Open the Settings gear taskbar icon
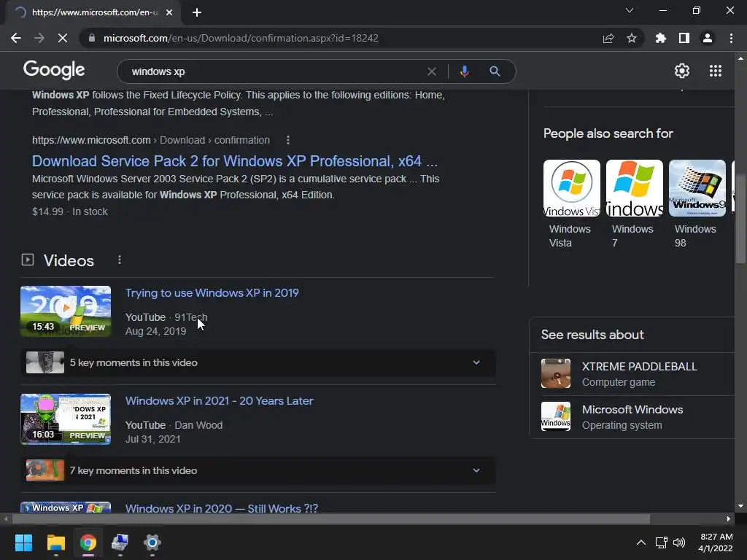 [x=152, y=542]
